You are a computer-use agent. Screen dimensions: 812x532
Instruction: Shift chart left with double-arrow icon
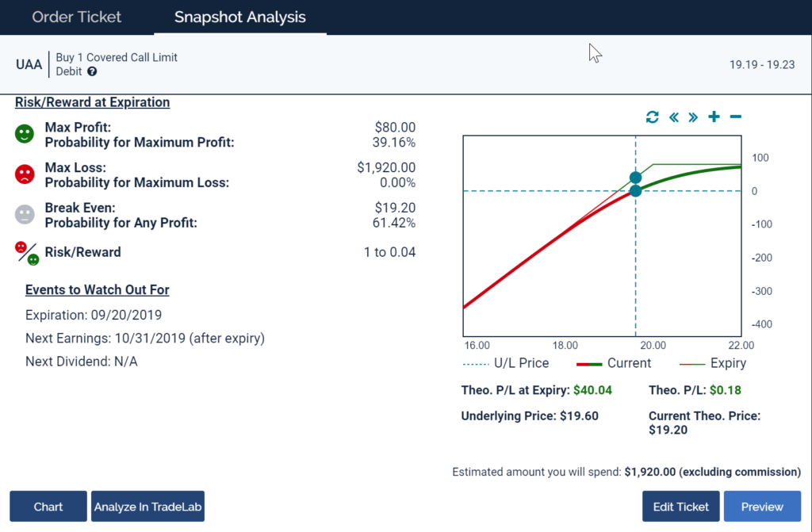674,117
